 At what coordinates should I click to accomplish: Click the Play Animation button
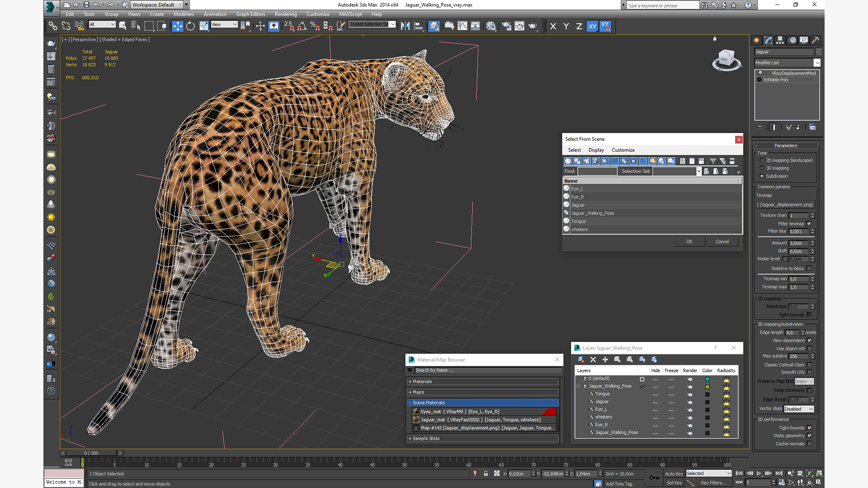pos(759,473)
